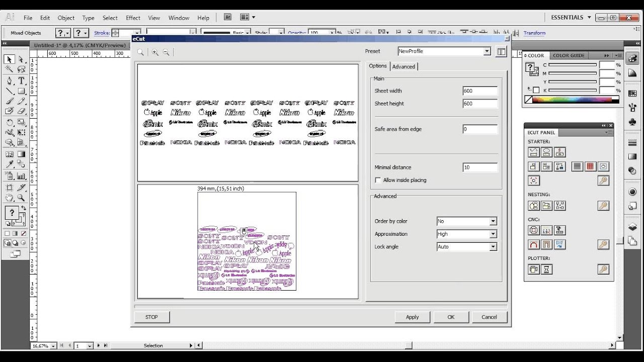Click the Stroke link in control bar

[102, 33]
